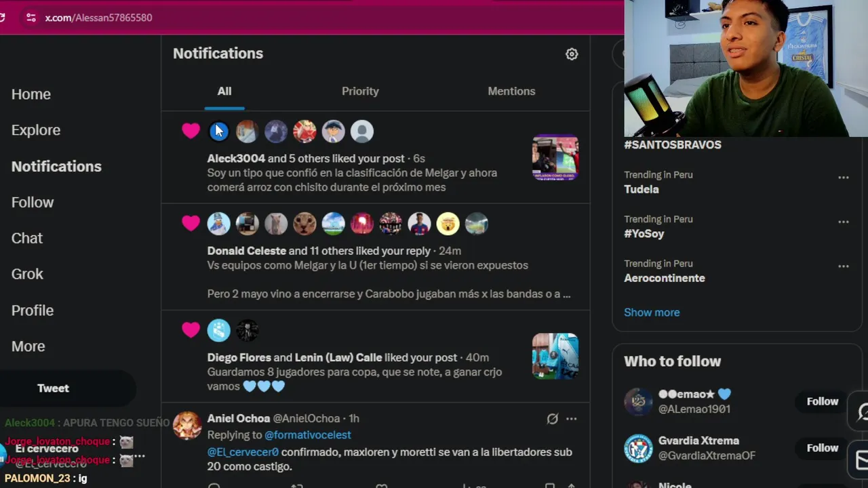Switch to the Priority notifications tab
Image resolution: width=868 pixels, height=488 pixels.
tap(360, 91)
